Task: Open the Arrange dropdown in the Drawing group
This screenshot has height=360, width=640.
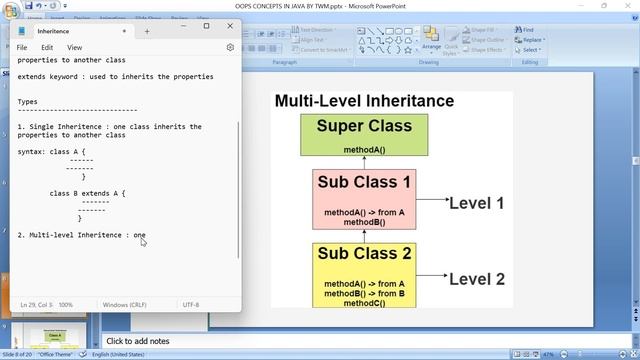Action: tap(431, 40)
